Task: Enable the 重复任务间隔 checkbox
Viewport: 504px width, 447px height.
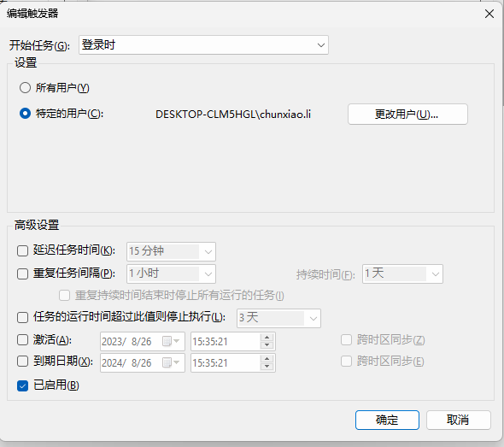Action: click(22, 273)
